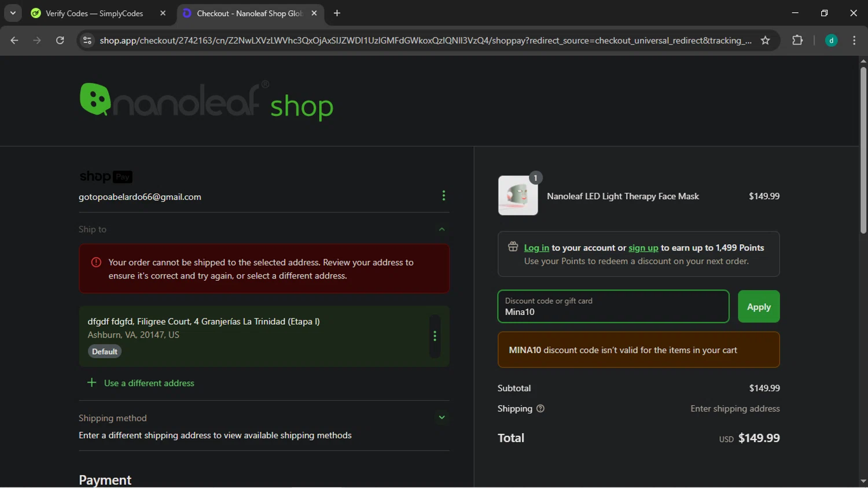The image size is (868, 488).
Task: Open the tab search dropdown arrow
Action: coord(13,13)
